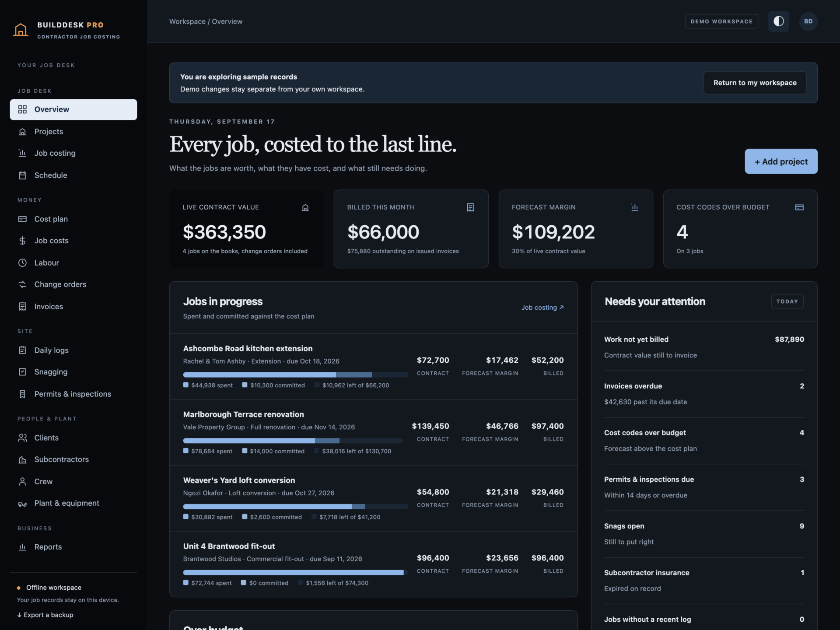Click the Job costing bar-chart icon
Image resolution: width=840 pixels, height=630 pixels.
click(x=22, y=153)
